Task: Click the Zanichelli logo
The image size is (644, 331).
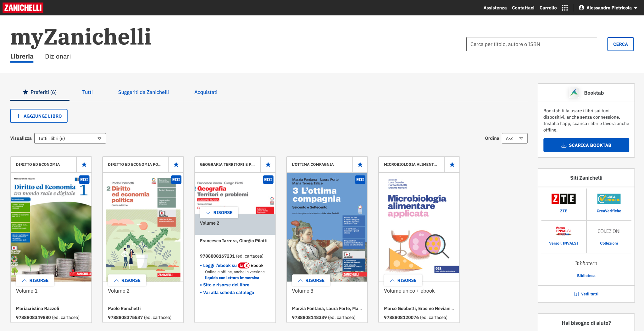Action: pyautogui.click(x=23, y=8)
